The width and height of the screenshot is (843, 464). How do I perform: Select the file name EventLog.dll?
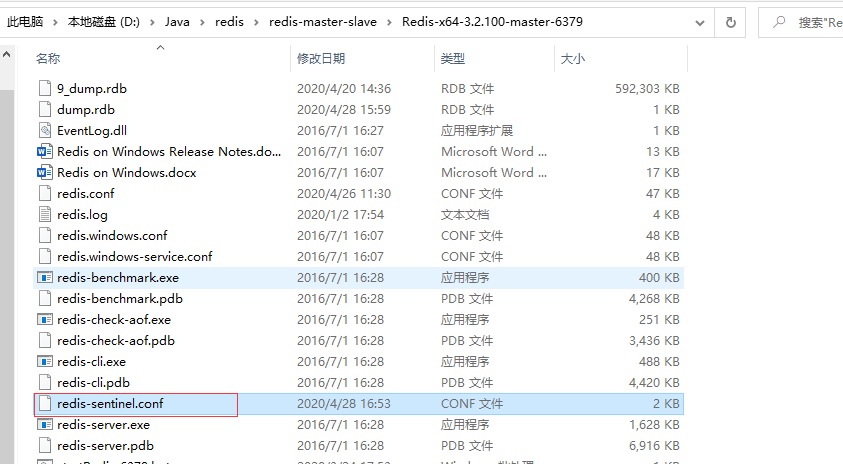[x=92, y=131]
